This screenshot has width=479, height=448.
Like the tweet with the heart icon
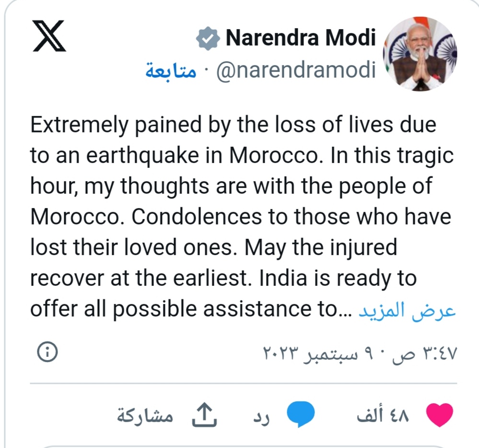click(x=439, y=415)
